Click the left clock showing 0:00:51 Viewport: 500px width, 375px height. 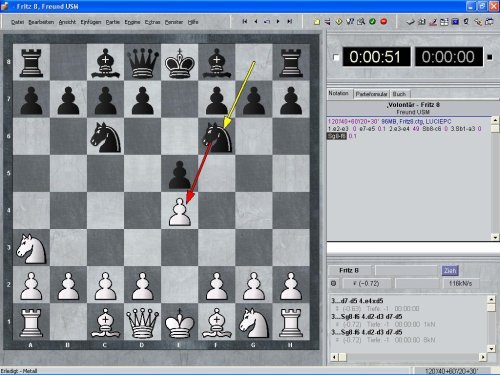(376, 57)
